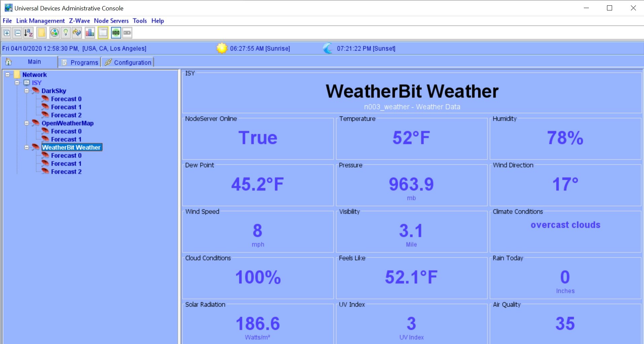
Task: Click the home icon beside the Main tab
Action: pyautogui.click(x=8, y=62)
